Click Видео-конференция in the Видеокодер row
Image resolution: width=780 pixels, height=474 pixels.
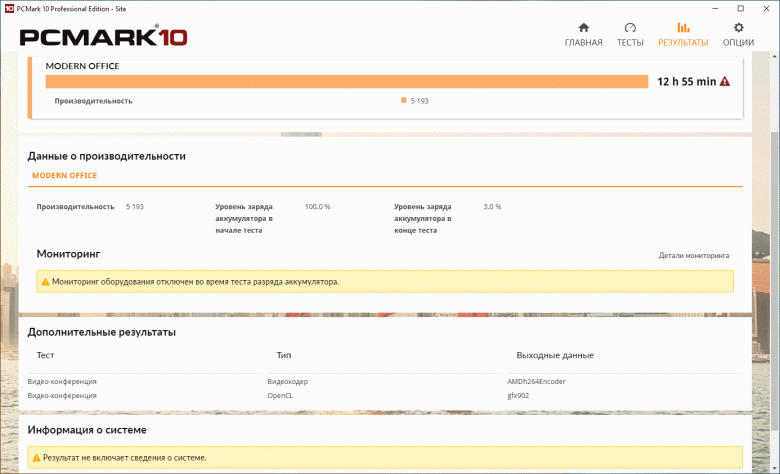[62, 381]
